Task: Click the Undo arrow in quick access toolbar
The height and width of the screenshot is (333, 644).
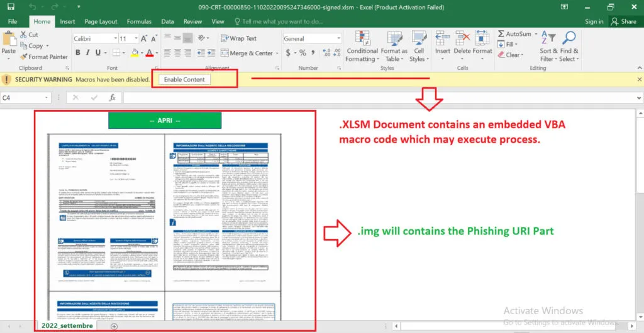Action: [33, 7]
